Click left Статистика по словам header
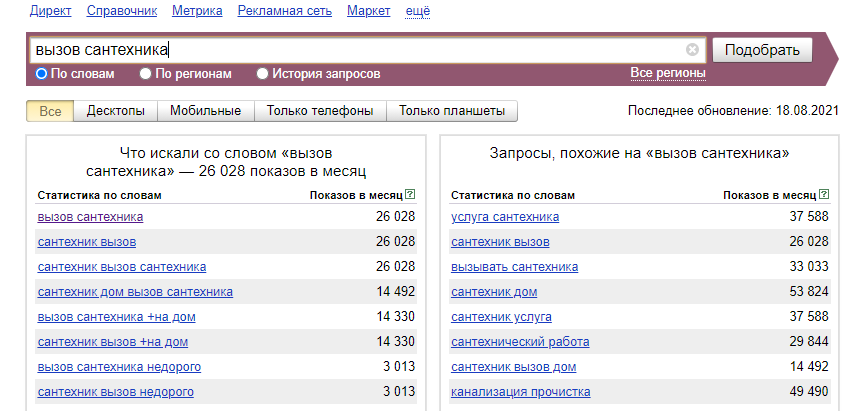The image size is (849, 411). [99, 195]
